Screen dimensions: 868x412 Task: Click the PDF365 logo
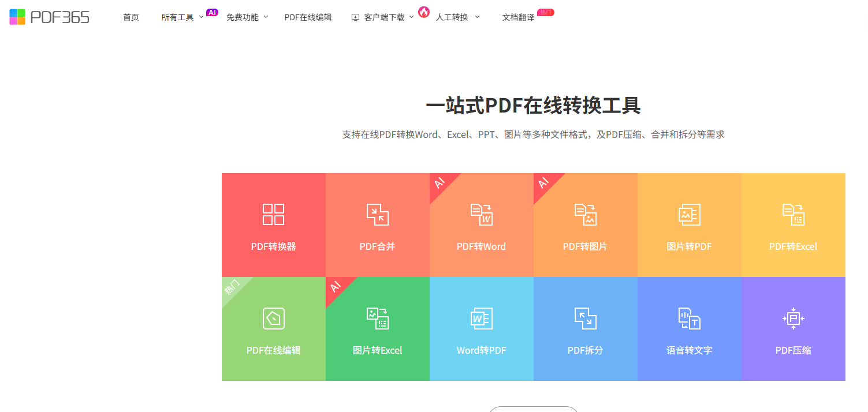pos(50,17)
